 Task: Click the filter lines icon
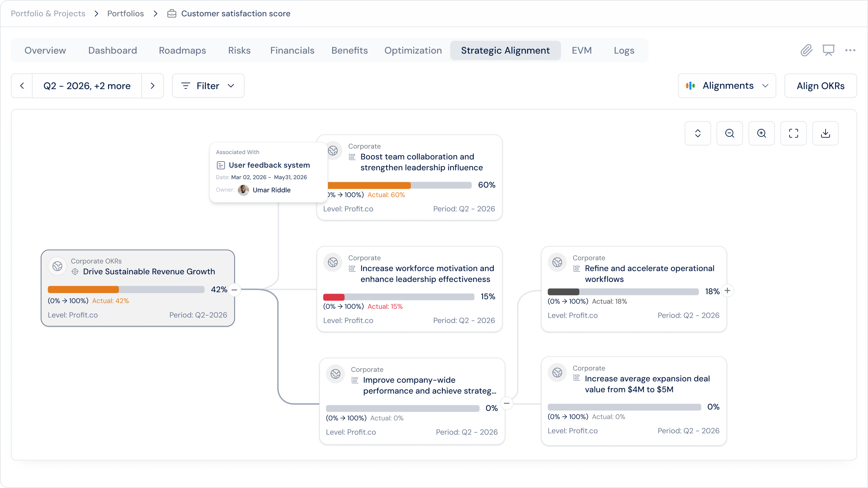coord(185,86)
